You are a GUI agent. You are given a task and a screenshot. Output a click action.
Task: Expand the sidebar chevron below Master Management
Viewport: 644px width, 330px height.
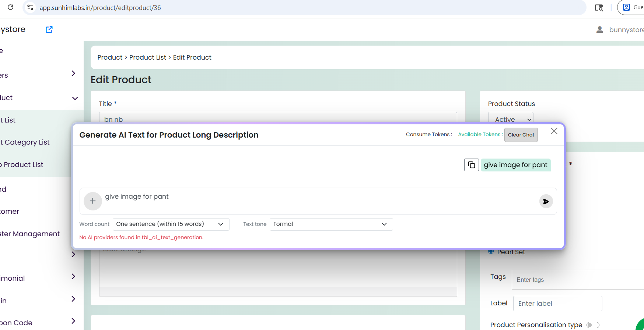[x=73, y=254]
